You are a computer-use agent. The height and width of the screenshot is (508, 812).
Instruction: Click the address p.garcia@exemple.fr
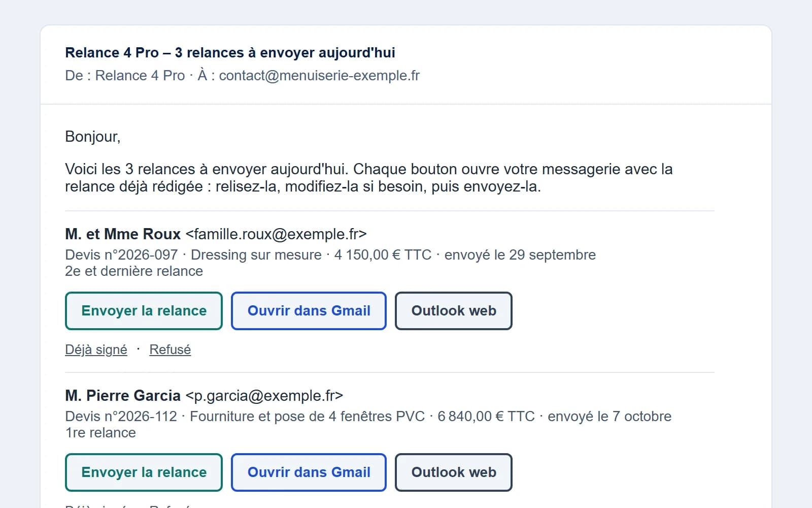tap(264, 396)
